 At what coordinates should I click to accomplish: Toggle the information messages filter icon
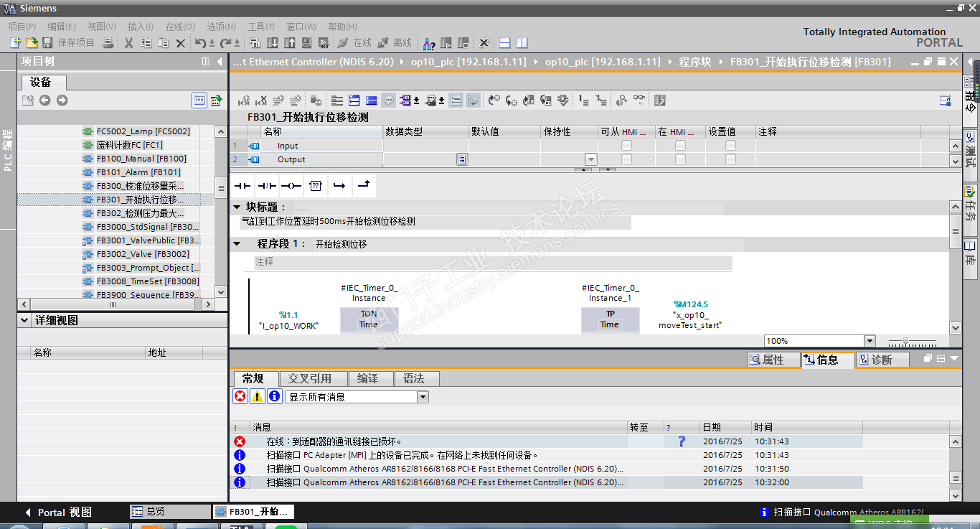(275, 396)
